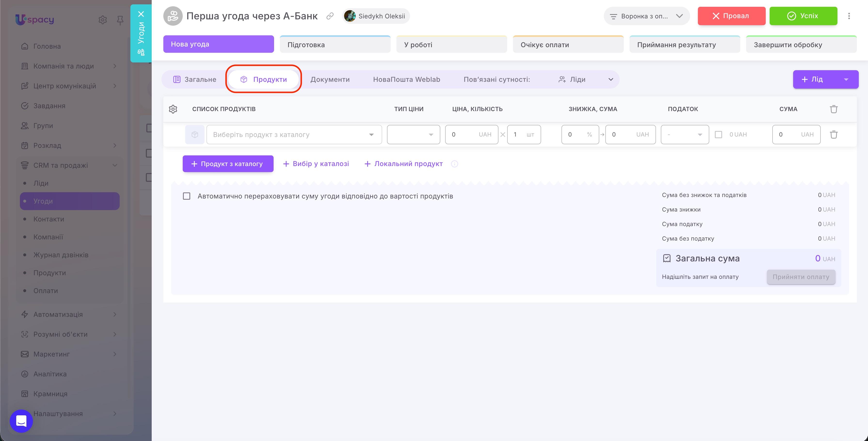Click the info icon beside Локальний продукт
The height and width of the screenshot is (441, 868).
pyautogui.click(x=455, y=164)
